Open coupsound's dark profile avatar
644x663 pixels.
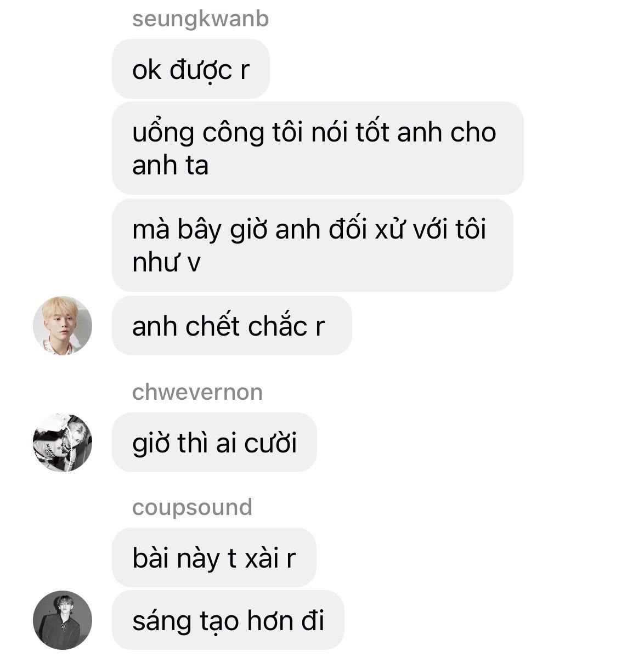coord(63,620)
